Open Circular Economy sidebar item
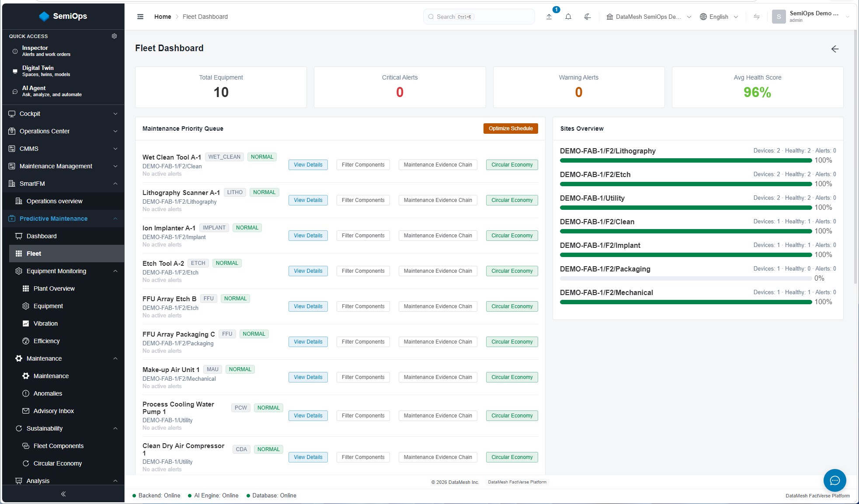 click(x=70, y=463)
